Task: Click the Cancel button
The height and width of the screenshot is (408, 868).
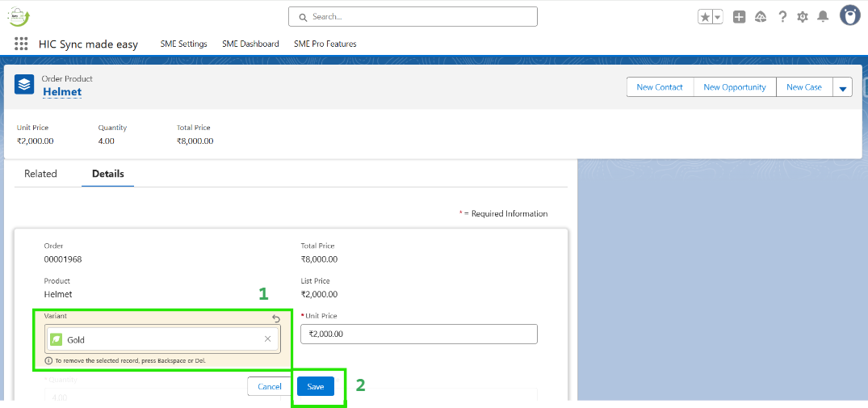Action: 269,386
